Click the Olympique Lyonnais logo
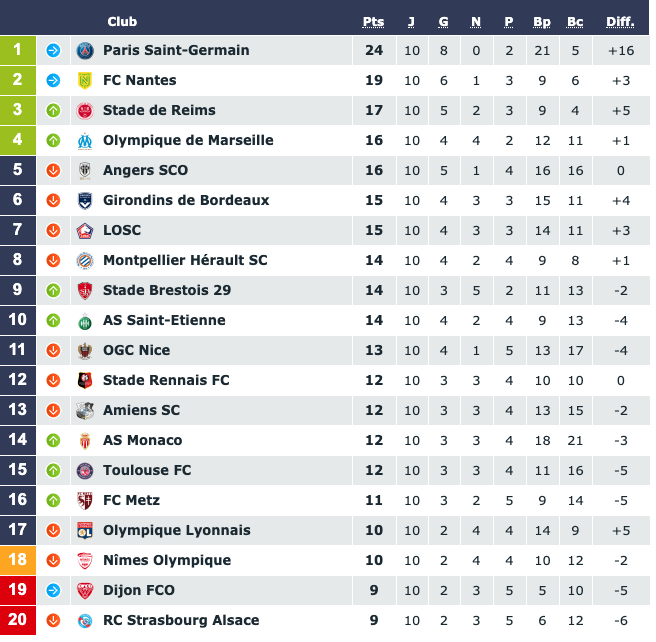The width and height of the screenshot is (656, 642). (85, 530)
